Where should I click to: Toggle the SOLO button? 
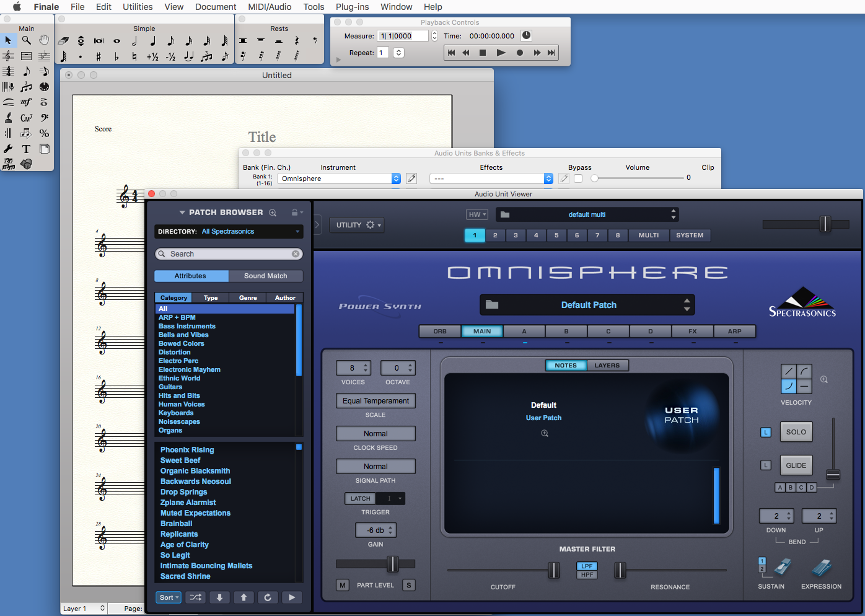[x=796, y=432]
